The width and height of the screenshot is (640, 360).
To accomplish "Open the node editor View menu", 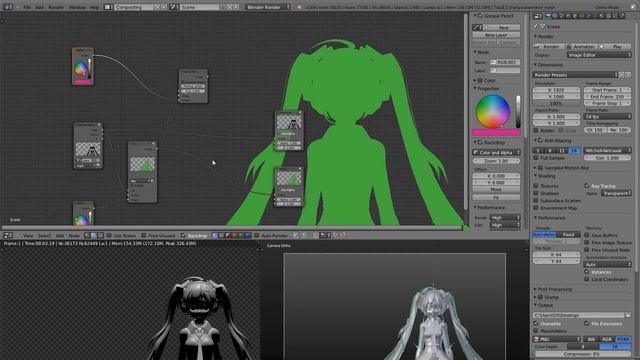I will coord(28,236).
